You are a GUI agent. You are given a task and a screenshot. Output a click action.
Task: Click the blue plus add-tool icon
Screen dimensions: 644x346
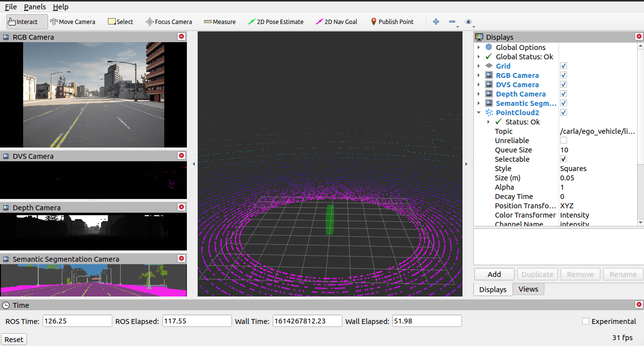(436, 22)
